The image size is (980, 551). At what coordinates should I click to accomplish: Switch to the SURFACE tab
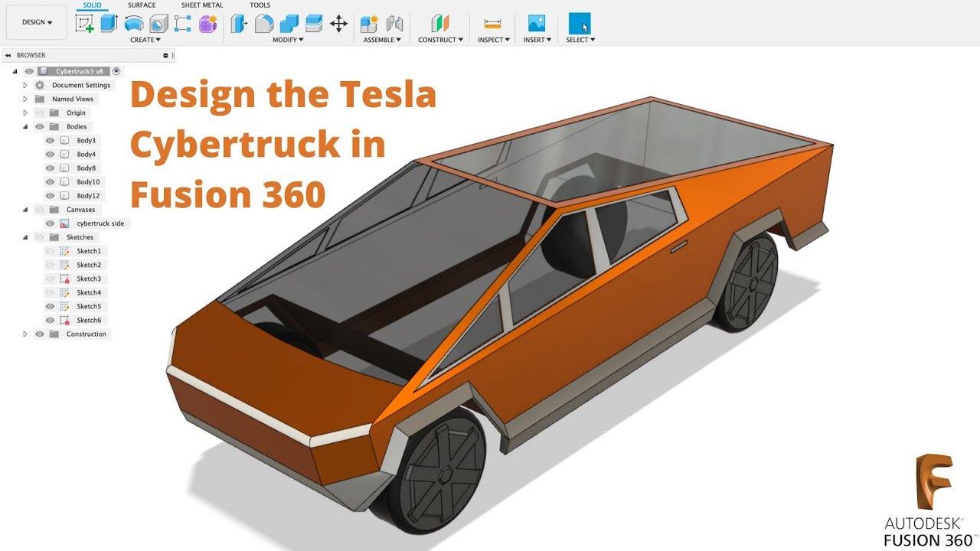coord(142,5)
